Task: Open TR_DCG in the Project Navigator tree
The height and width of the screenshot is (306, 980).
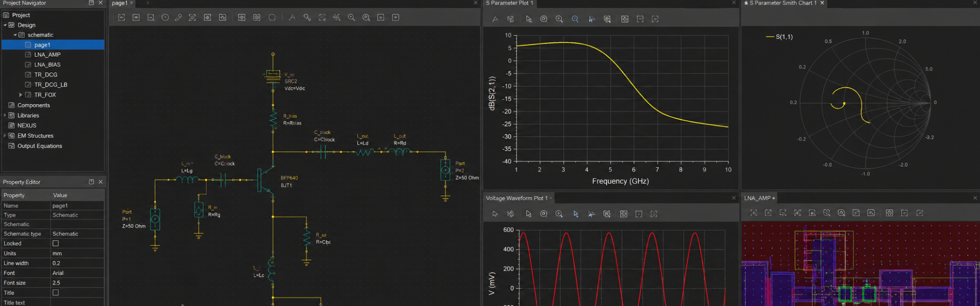Action: click(x=45, y=75)
